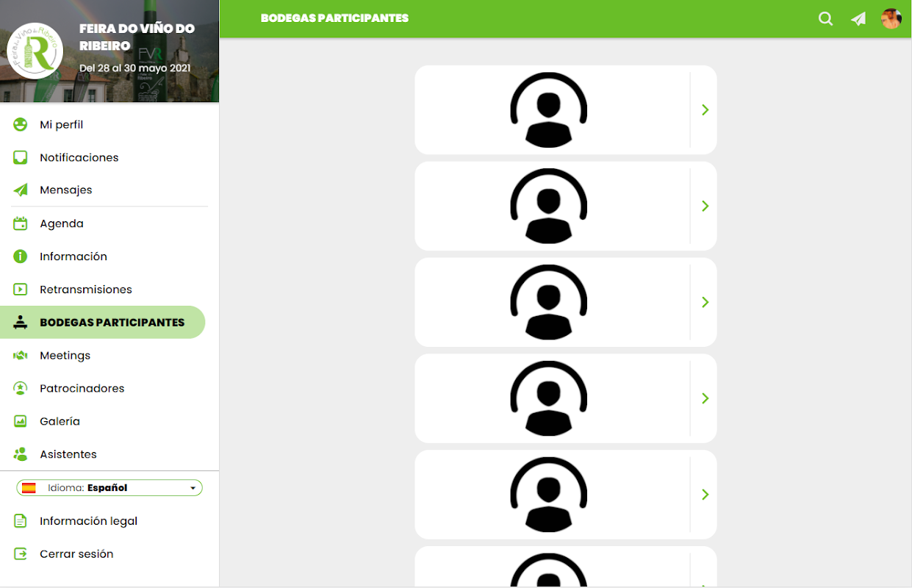Expand the third bodega card chevron
The height and width of the screenshot is (588, 912).
(705, 302)
